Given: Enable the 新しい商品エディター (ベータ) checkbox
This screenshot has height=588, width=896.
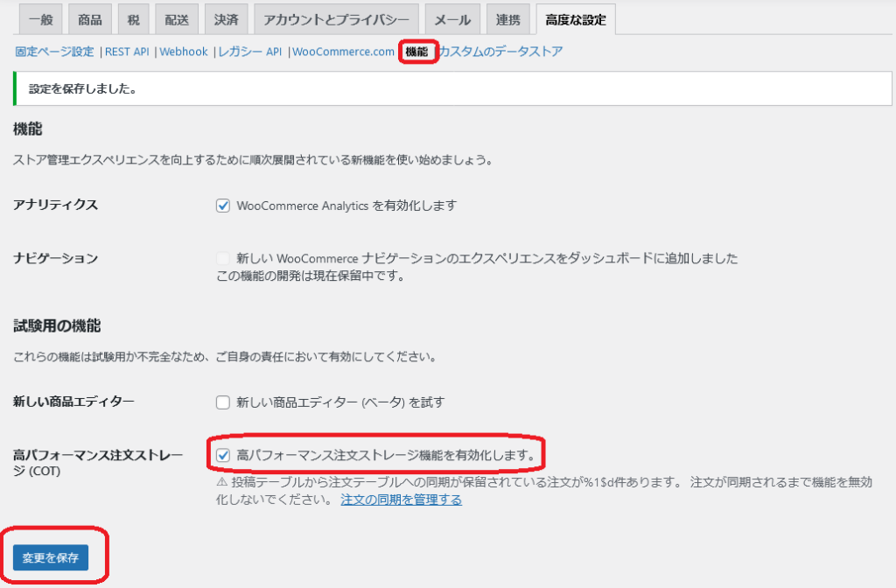Looking at the screenshot, I should (x=222, y=402).
